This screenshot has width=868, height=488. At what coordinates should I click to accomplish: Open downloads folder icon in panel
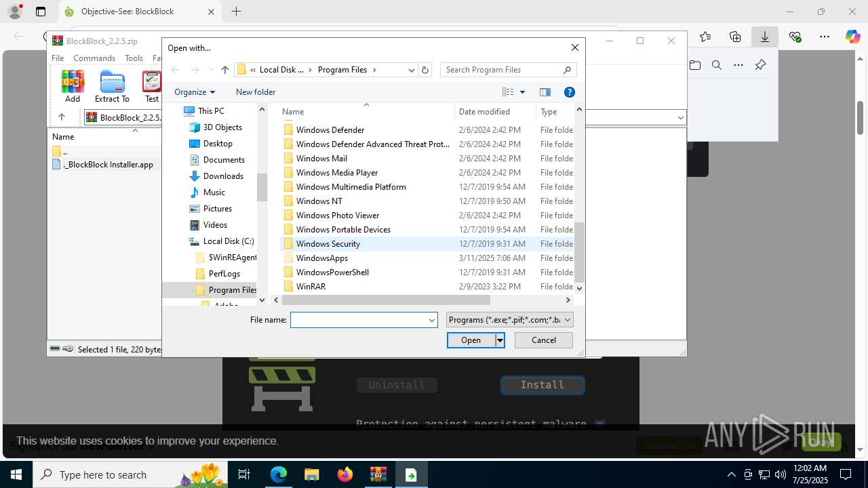coord(695,65)
